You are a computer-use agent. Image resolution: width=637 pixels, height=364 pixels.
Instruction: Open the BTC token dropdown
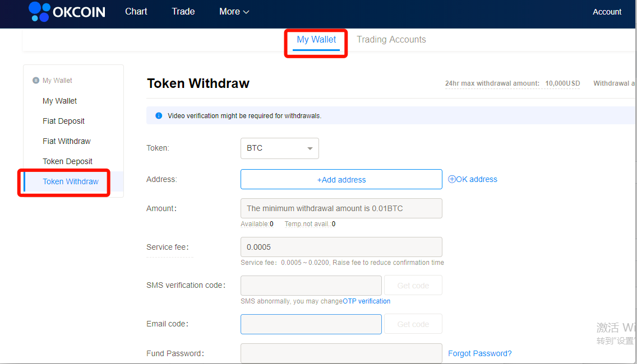[x=279, y=148]
